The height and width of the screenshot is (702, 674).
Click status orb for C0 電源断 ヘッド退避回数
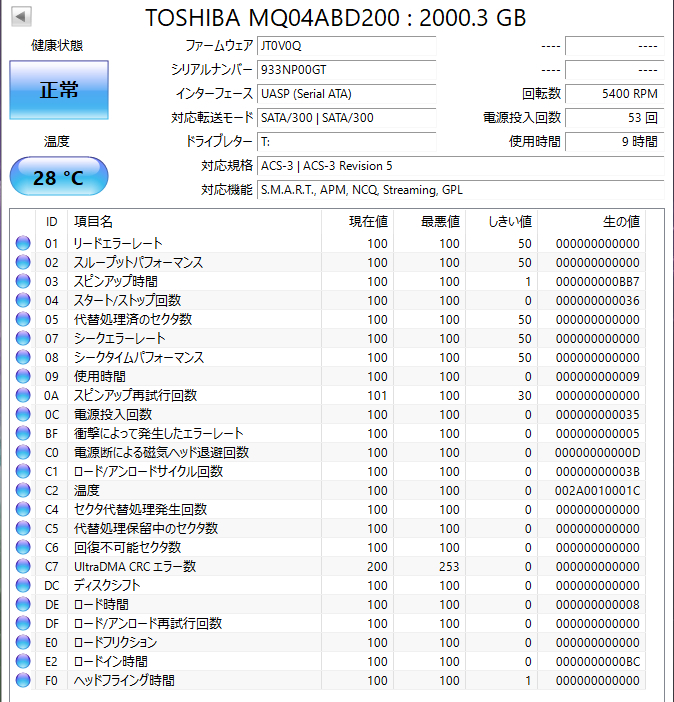point(23,453)
